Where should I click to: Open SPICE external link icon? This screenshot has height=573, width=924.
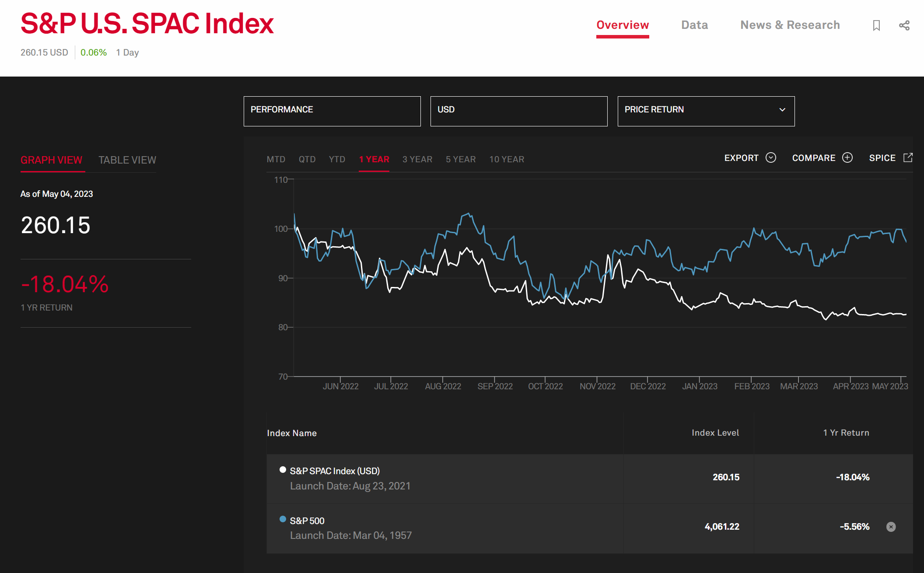pyautogui.click(x=908, y=157)
